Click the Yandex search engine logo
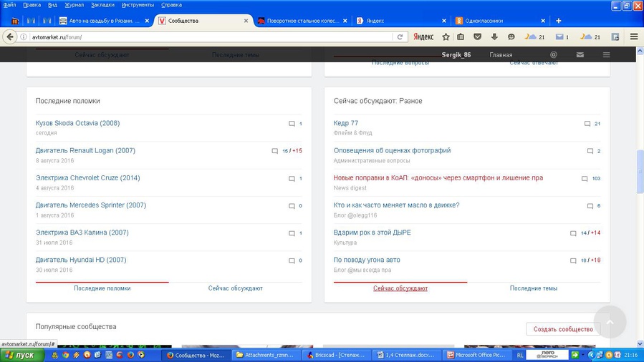This screenshot has height=362, width=644. click(423, 37)
